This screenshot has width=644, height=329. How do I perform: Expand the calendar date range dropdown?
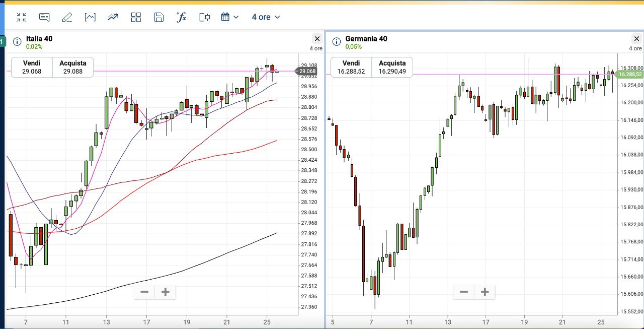[230, 17]
